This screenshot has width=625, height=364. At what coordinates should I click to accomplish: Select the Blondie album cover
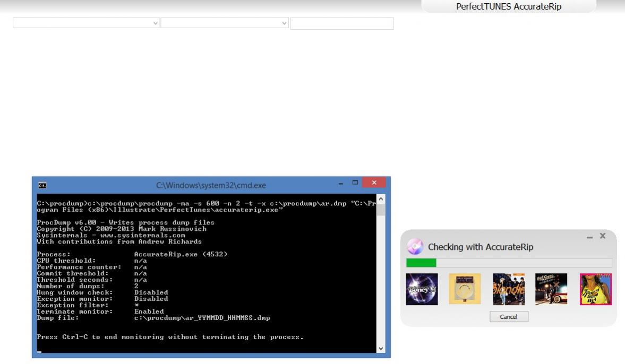pyautogui.click(x=508, y=289)
